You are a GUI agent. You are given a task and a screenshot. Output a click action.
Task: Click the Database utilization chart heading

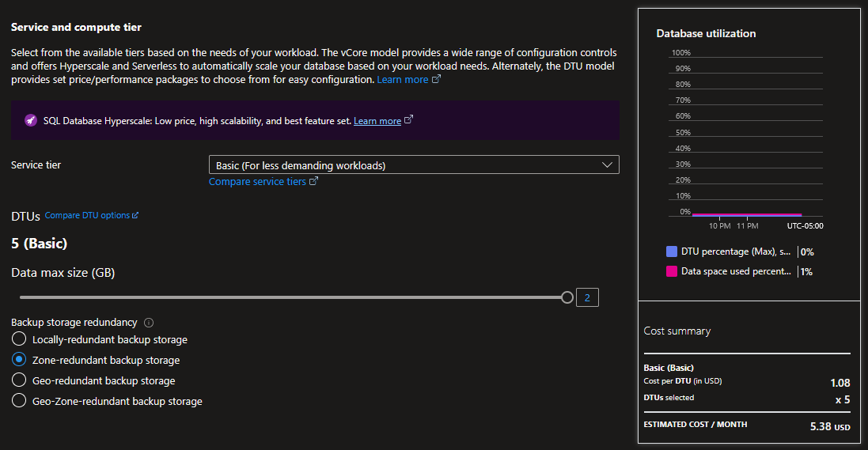[x=706, y=34]
